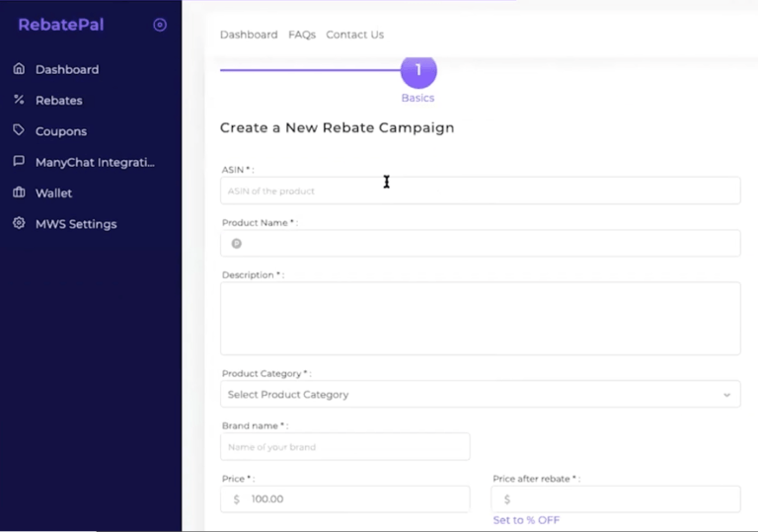Open the FAQs top navigation link
758x532 pixels.
[302, 35]
